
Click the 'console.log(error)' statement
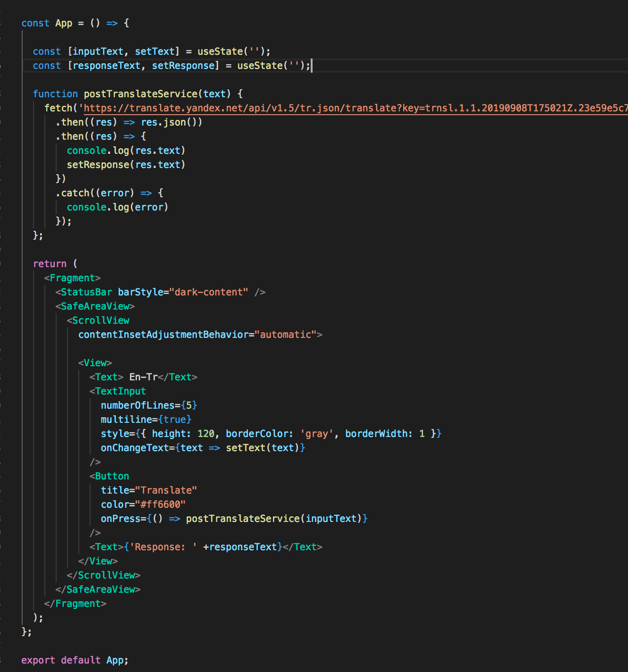[x=118, y=207]
